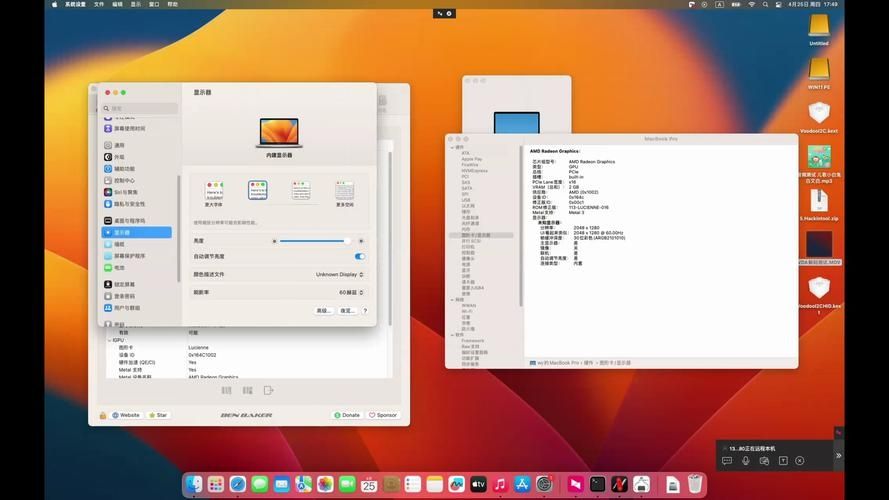Open the Trash in the Dock
The width and height of the screenshot is (889, 500).
695,484
